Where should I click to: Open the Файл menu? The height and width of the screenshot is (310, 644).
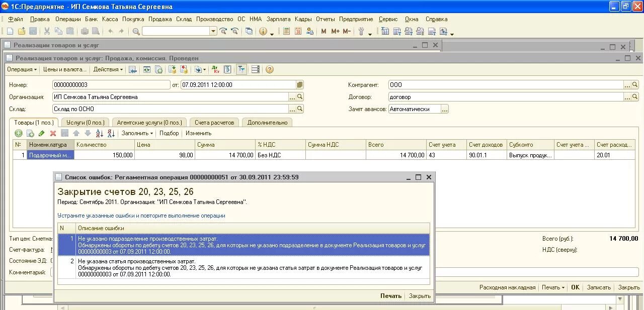point(16,19)
